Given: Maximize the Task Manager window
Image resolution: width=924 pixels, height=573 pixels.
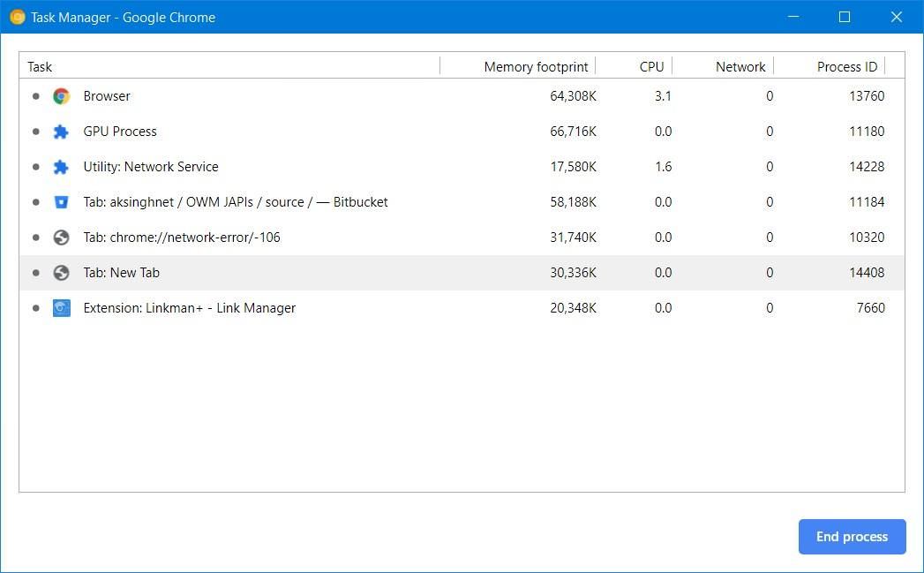Looking at the screenshot, I should [845, 17].
